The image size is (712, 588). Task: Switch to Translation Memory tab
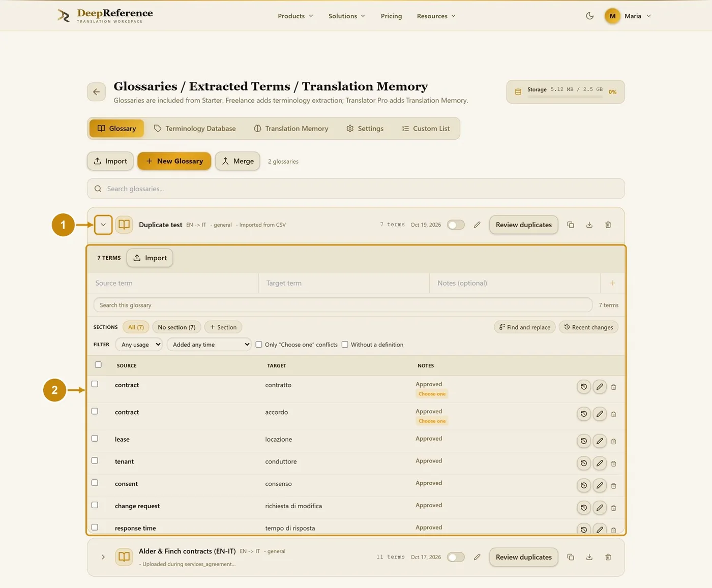[x=291, y=129]
